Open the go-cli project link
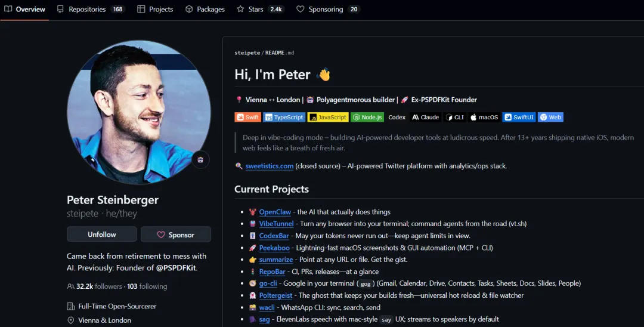This screenshot has height=327, width=644. tap(268, 283)
